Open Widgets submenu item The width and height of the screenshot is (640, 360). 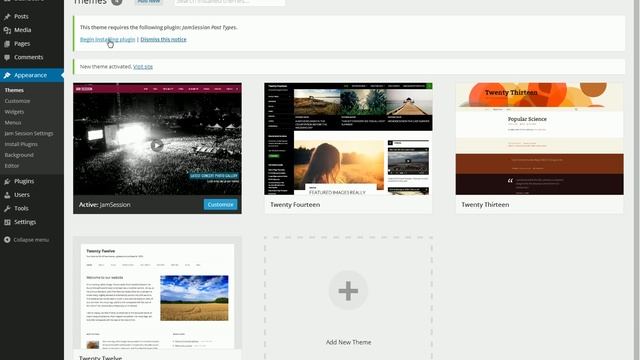tap(14, 112)
